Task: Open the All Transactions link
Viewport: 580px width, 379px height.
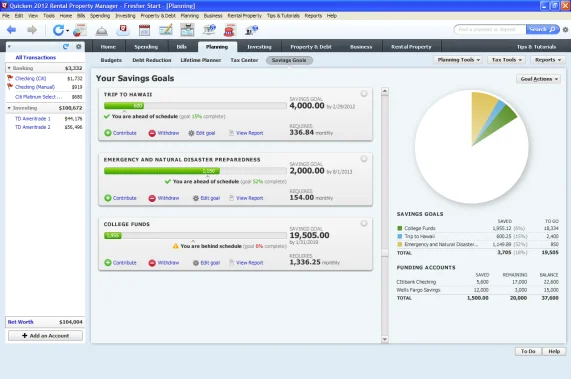Action: (x=36, y=58)
